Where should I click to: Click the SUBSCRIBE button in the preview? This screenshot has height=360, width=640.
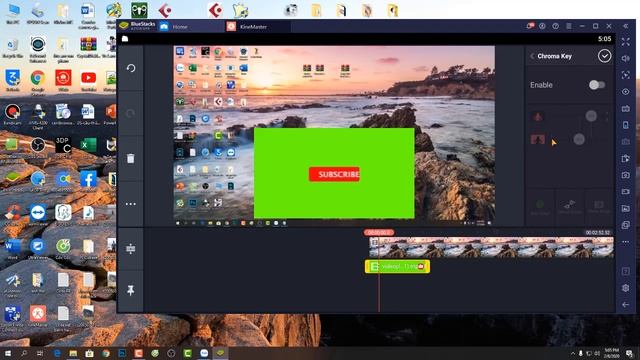tap(334, 174)
